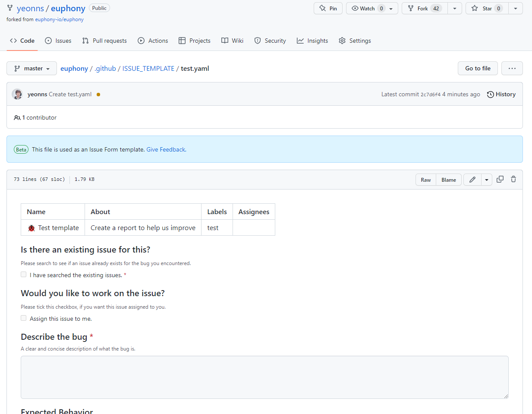Click the '1.79 KB' file size text
The height and width of the screenshot is (414, 532).
(85, 179)
